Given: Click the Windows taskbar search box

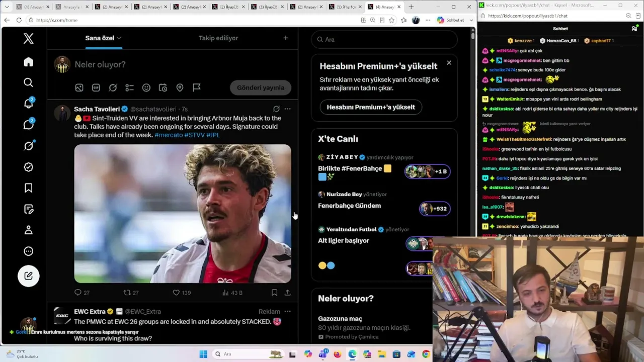Looking at the screenshot, I should [248, 354].
